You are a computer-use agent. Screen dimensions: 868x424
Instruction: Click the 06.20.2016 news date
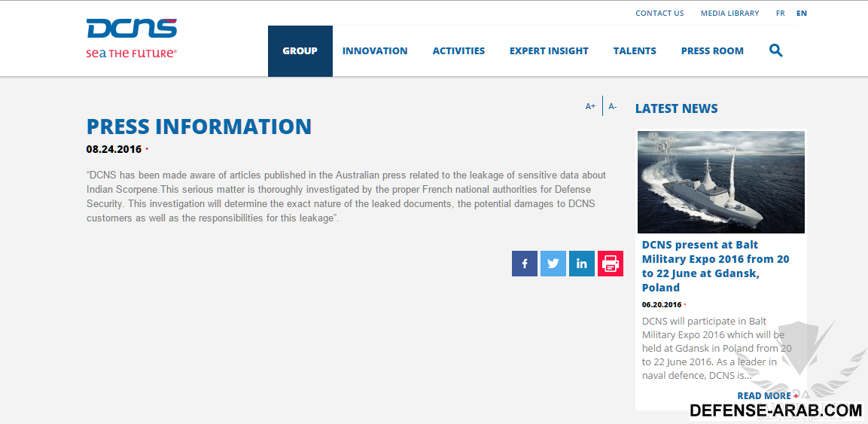click(x=662, y=304)
